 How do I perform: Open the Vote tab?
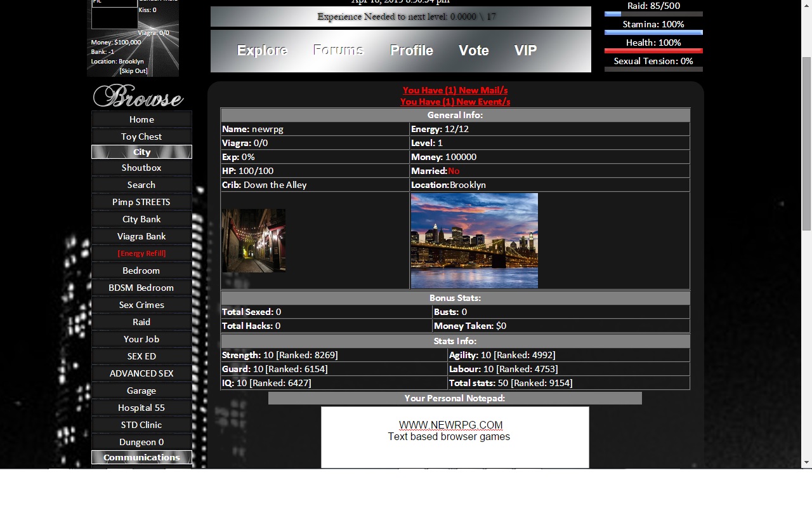[x=474, y=51]
